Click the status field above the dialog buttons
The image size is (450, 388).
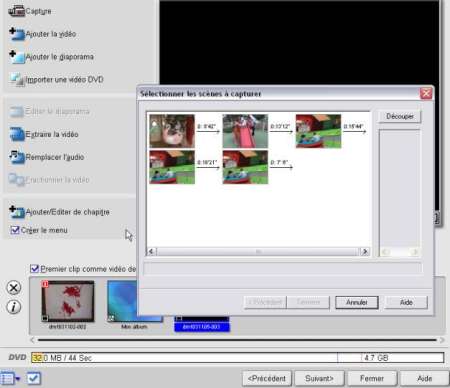tap(283, 268)
